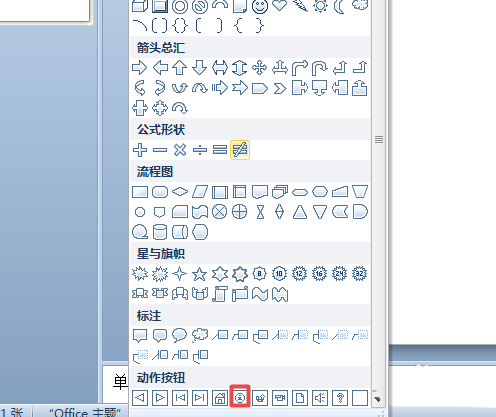
Task: Select the Flowchart Merge triangle
Action: [x=320, y=212]
